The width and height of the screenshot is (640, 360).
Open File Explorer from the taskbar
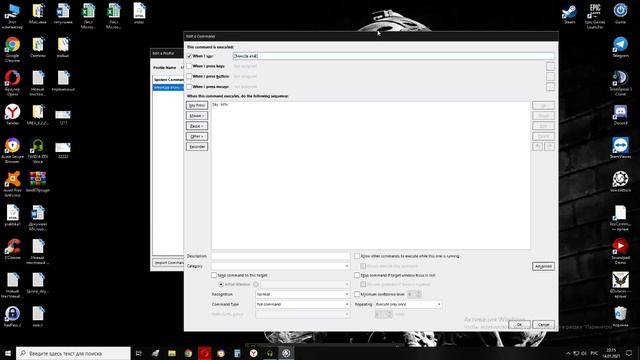[172, 353]
